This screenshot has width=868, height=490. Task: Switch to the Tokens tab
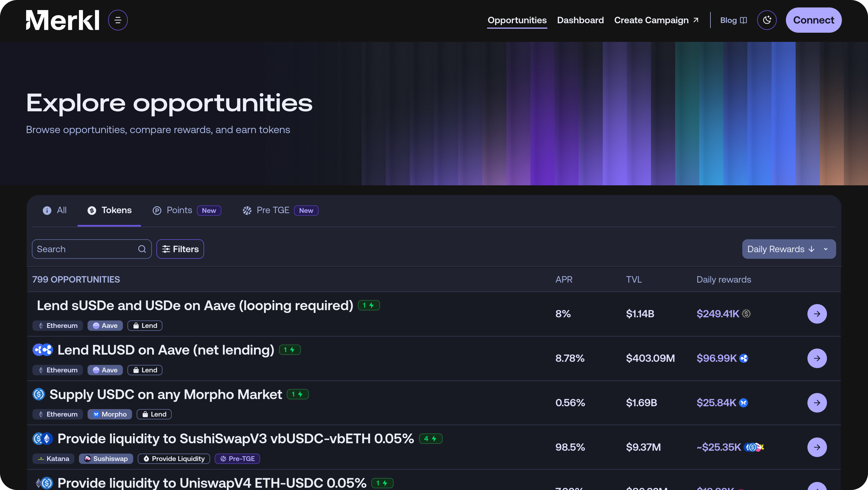[109, 210]
